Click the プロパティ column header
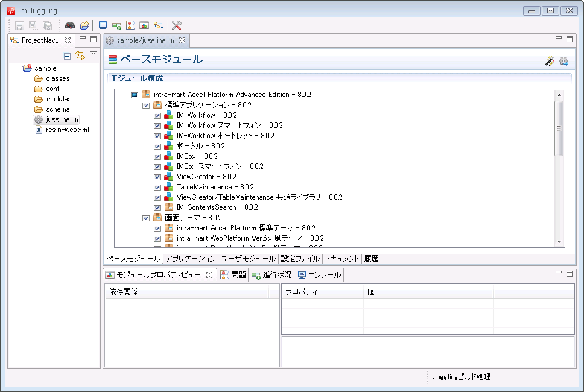This screenshot has width=584, height=392. pos(323,292)
